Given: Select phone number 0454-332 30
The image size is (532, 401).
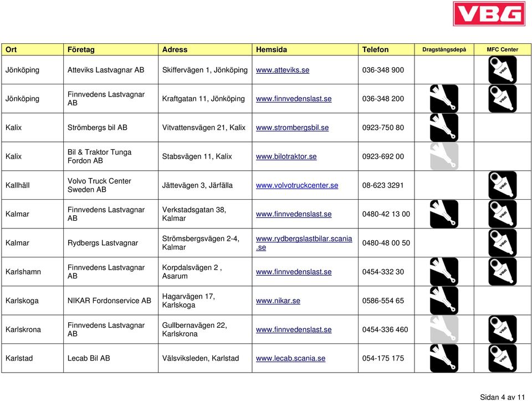Looking at the screenshot, I should [383, 272].
